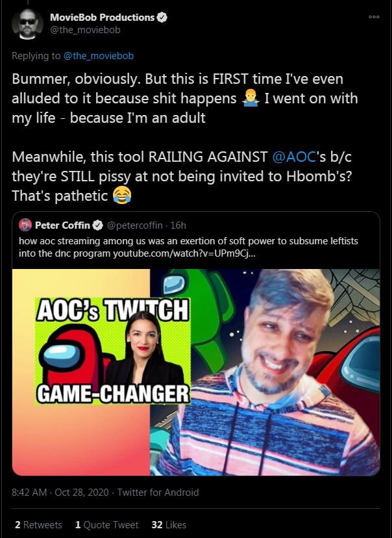The width and height of the screenshot is (392, 538).
Task: Click MovieBob's verified badge
Action: 162,17
